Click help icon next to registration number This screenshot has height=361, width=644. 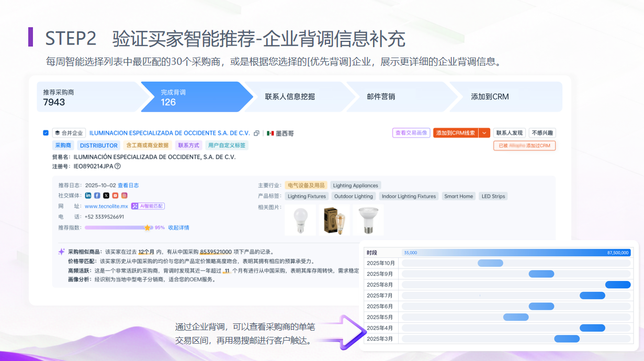point(118,166)
